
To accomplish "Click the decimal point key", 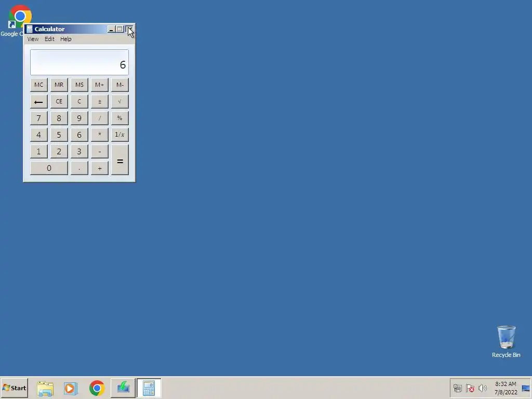I will coord(79,168).
